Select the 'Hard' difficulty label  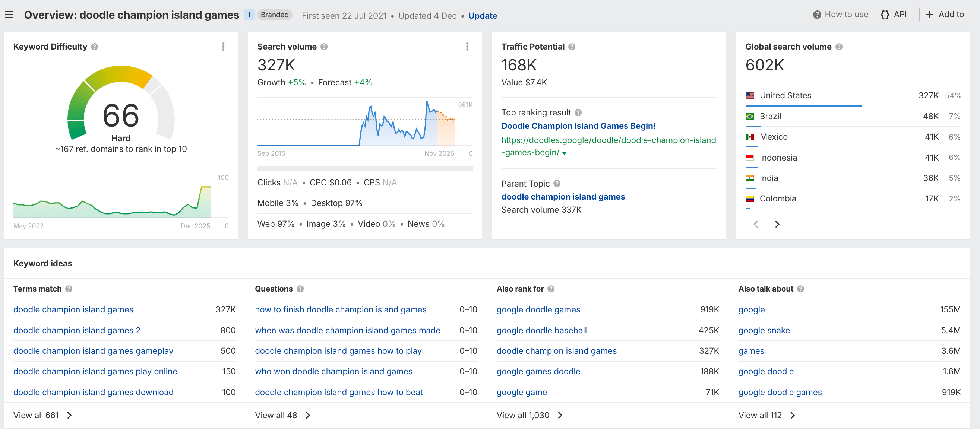point(121,138)
